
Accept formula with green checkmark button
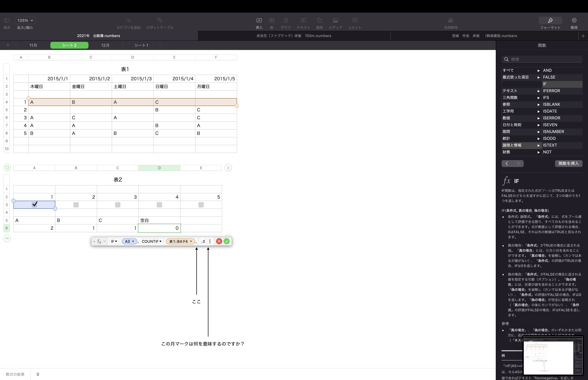[x=226, y=241]
